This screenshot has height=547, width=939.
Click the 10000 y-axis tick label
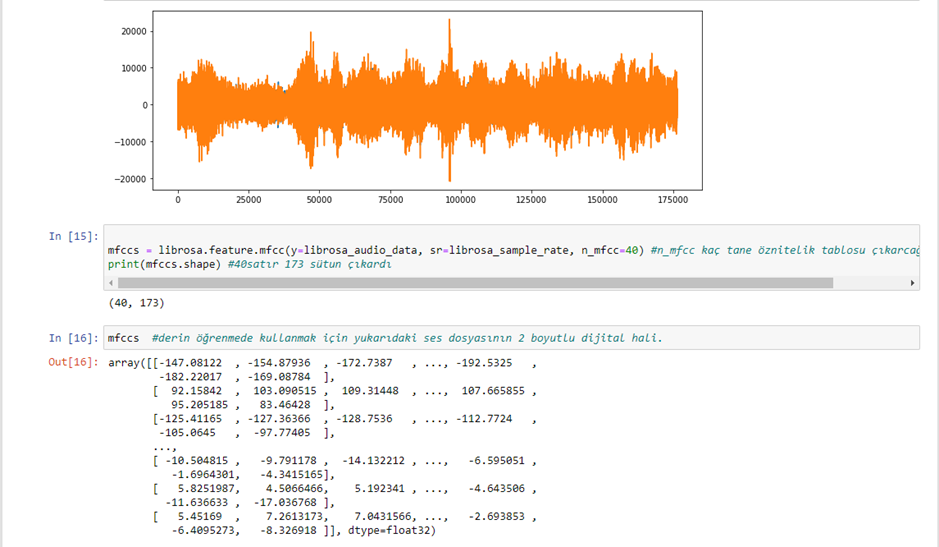coord(134,68)
